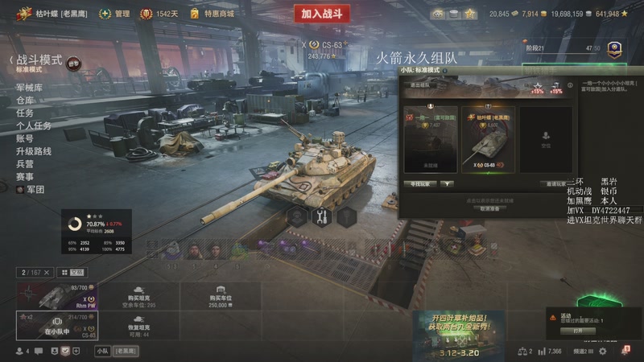The width and height of the screenshot is (644, 362).
Task: Toggle the checkmark shield icon in bottom bar
Action: [x=65, y=352]
